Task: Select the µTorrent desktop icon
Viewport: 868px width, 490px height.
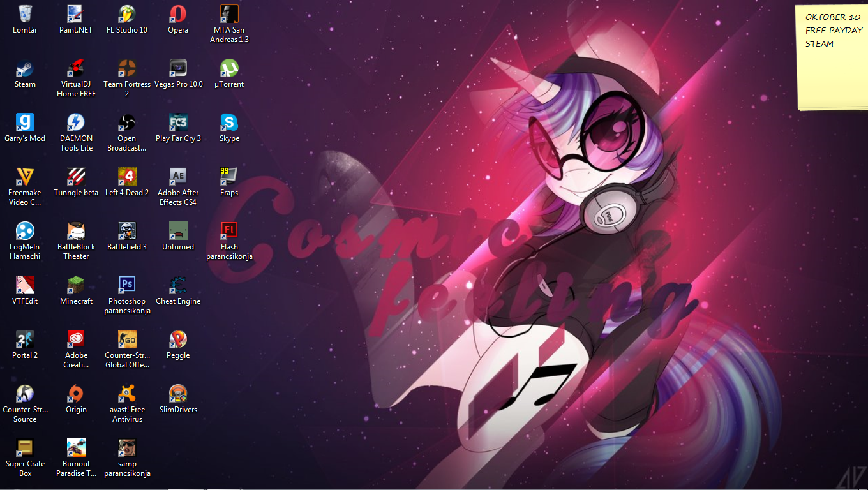Action: [x=229, y=68]
